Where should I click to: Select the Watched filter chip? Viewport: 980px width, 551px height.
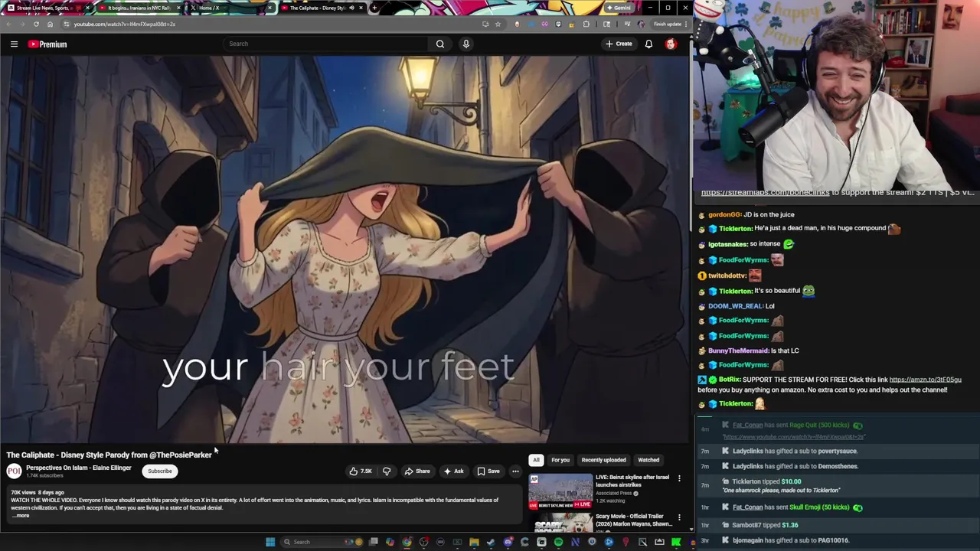point(648,460)
